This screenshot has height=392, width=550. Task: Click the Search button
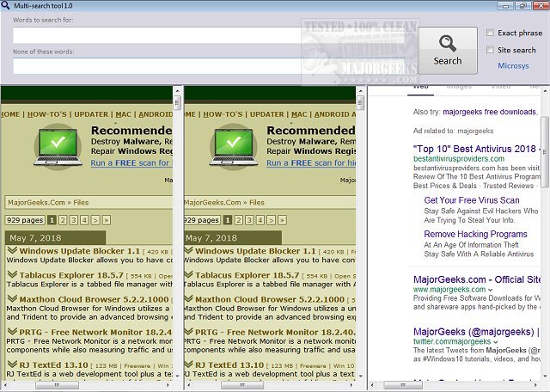point(448,51)
